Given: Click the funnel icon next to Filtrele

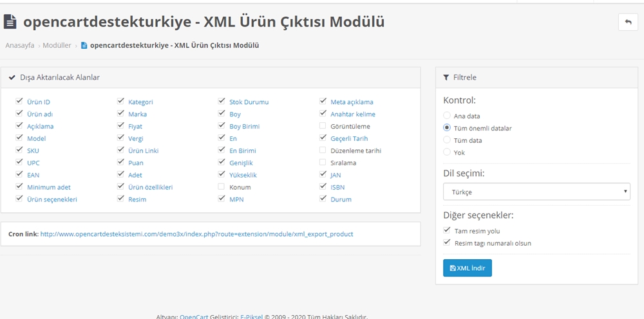Looking at the screenshot, I should tap(446, 77).
